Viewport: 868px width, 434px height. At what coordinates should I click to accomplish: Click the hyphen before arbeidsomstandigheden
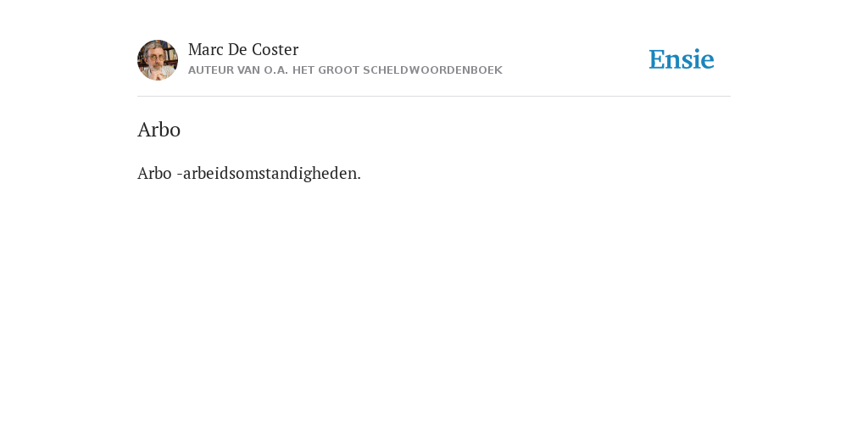click(180, 175)
